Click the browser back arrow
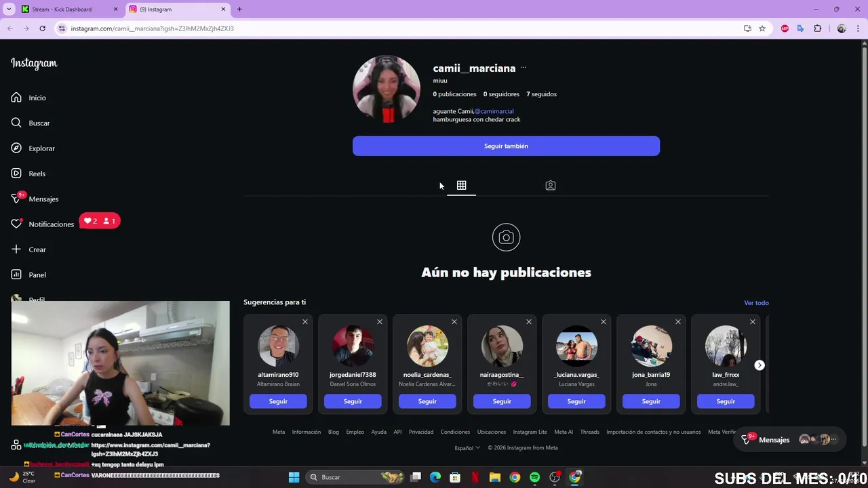This screenshot has height=488, width=868. 10,28
